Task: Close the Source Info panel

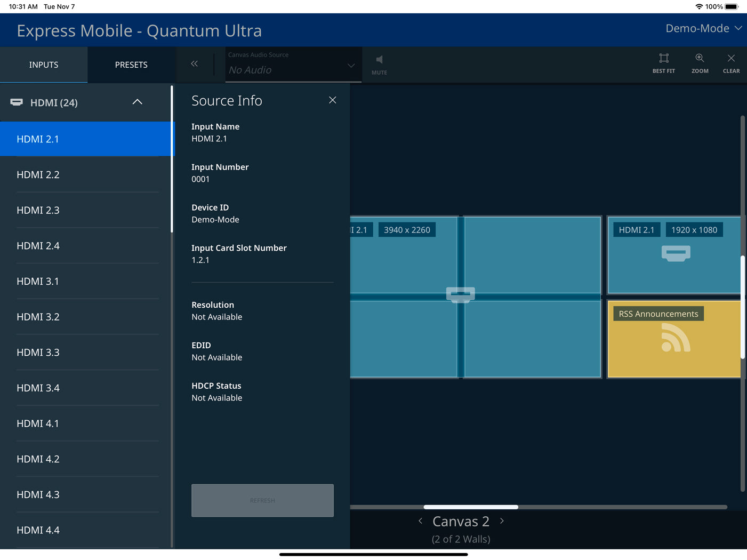Action: click(x=333, y=100)
